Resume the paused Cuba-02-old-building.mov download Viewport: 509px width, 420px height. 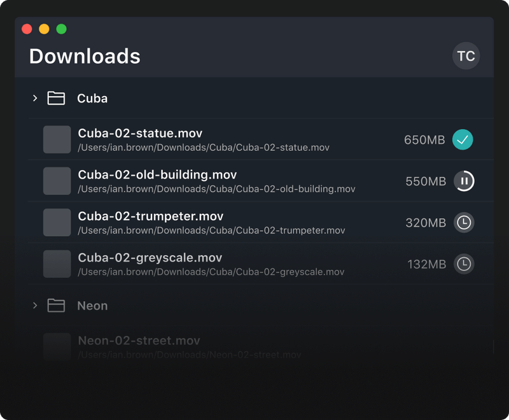(463, 181)
